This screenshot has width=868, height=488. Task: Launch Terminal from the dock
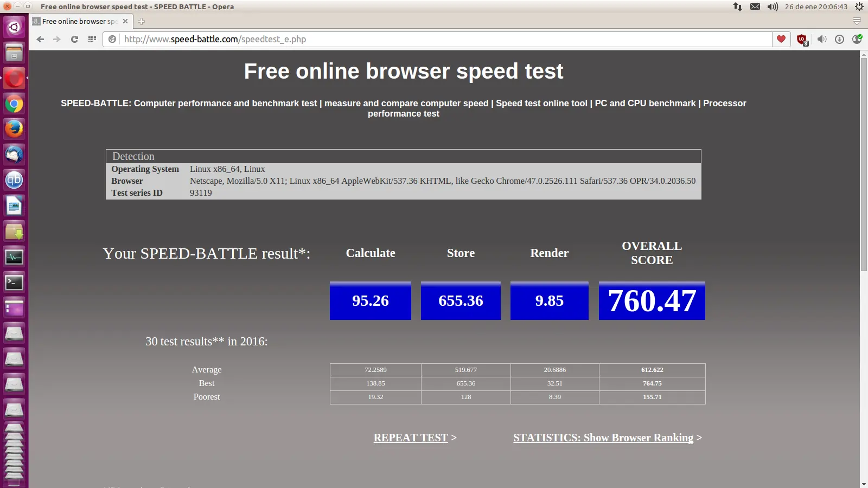14,282
